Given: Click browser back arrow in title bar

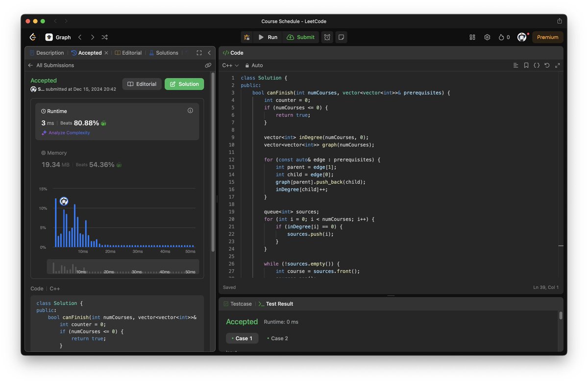Looking at the screenshot, I should tap(55, 21).
